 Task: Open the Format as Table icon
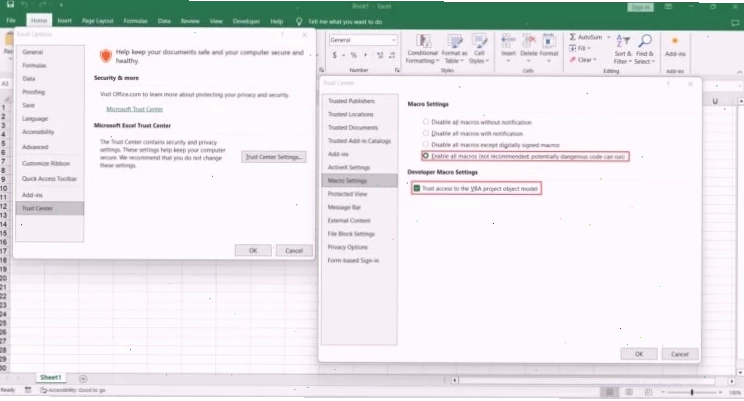(x=455, y=41)
